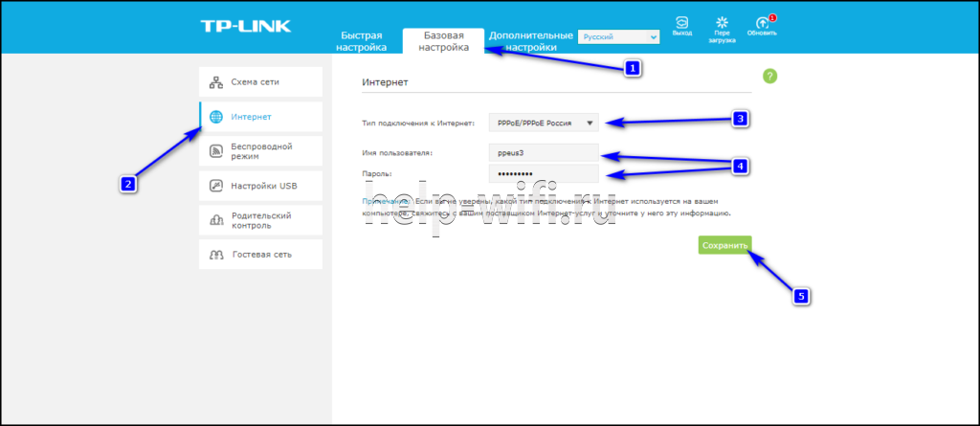Click the Интернет globe icon
Image resolution: width=980 pixels, height=426 pixels.
click(215, 117)
